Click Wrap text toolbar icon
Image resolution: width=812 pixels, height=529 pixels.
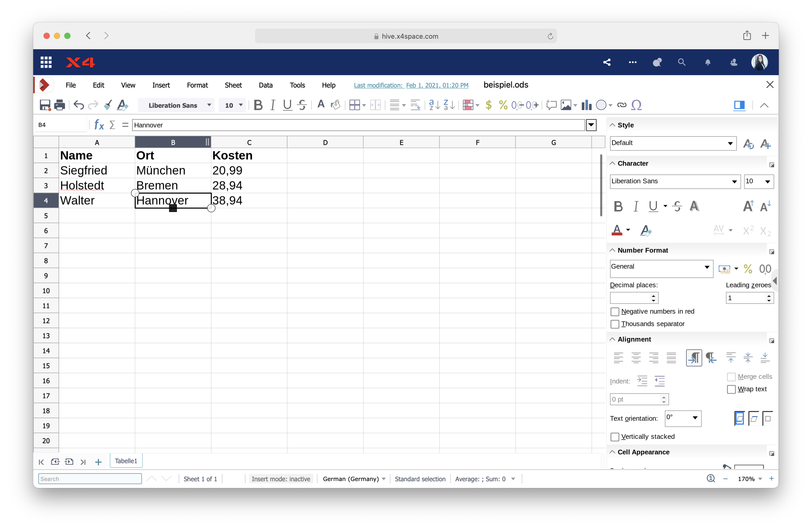pyautogui.click(x=415, y=105)
